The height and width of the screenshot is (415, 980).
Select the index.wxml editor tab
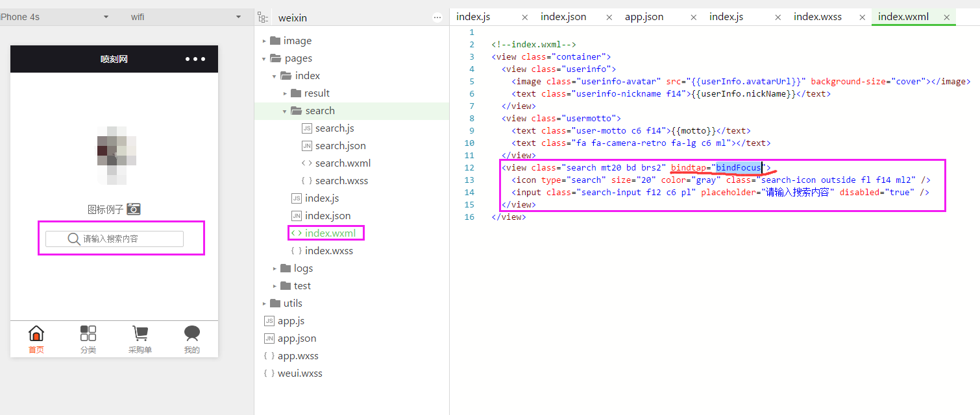[x=903, y=17]
